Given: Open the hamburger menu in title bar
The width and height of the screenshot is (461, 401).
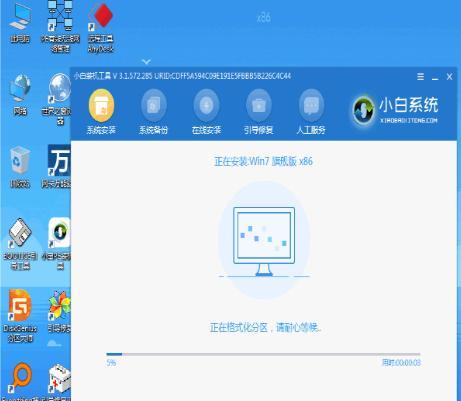Looking at the screenshot, I should pos(421,77).
